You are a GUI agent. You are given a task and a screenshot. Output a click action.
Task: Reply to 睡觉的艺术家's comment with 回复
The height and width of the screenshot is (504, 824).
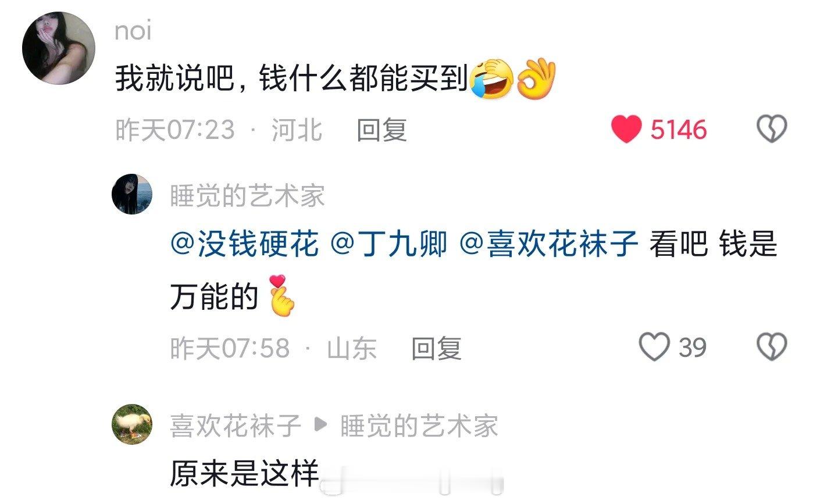[437, 348]
